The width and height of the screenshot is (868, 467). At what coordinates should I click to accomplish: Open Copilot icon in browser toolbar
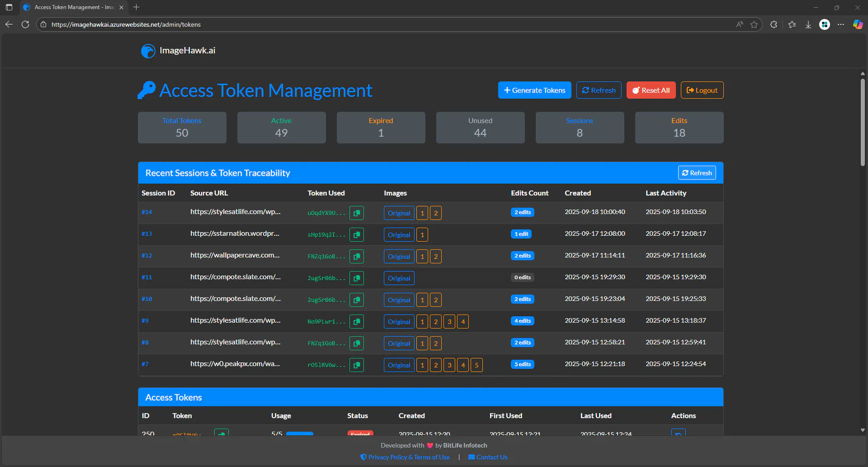[858, 24]
